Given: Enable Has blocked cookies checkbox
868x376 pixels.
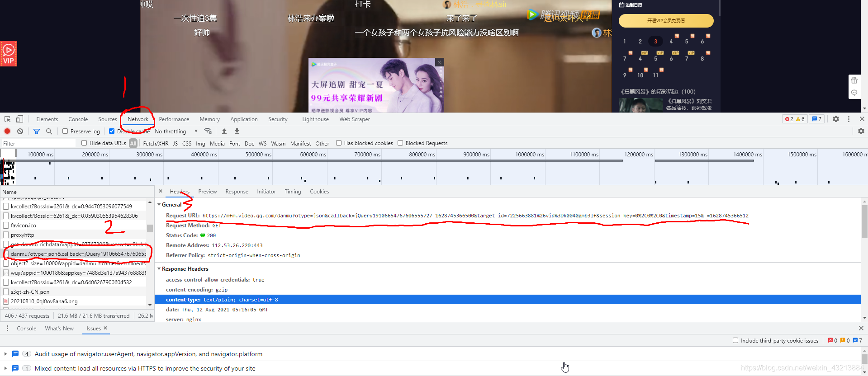Looking at the screenshot, I should tap(339, 143).
